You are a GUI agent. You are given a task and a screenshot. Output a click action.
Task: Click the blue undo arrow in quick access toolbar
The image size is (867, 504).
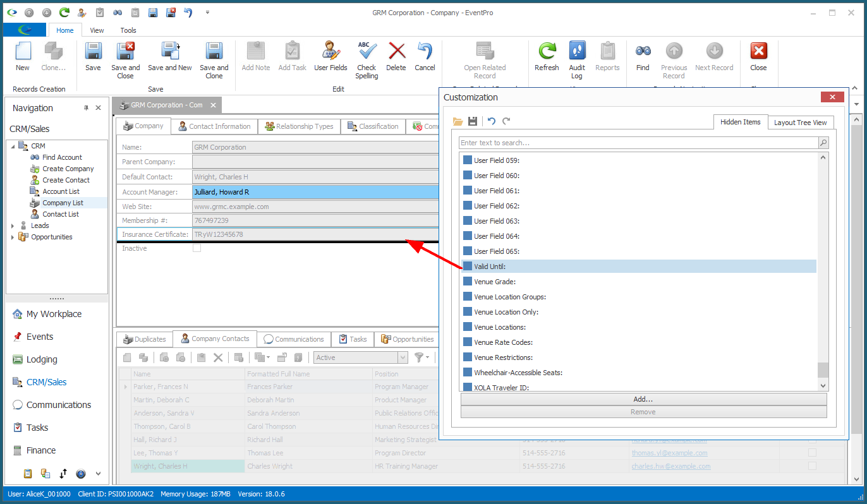pyautogui.click(x=188, y=12)
